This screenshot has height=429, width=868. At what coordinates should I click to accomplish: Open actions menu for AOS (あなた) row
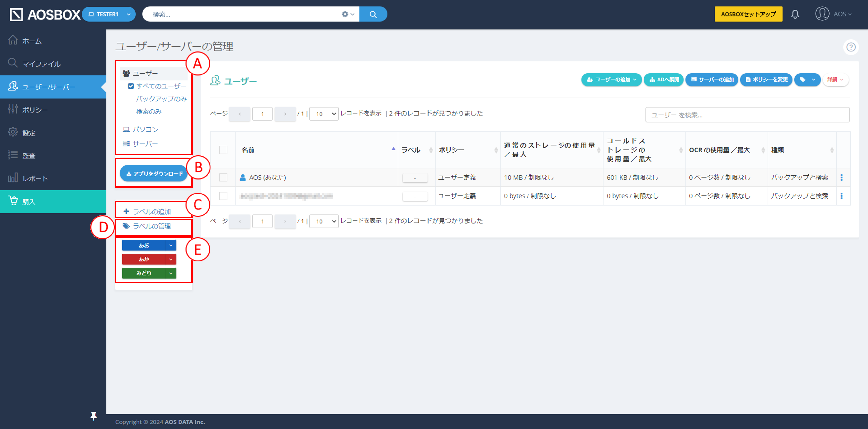click(x=841, y=177)
